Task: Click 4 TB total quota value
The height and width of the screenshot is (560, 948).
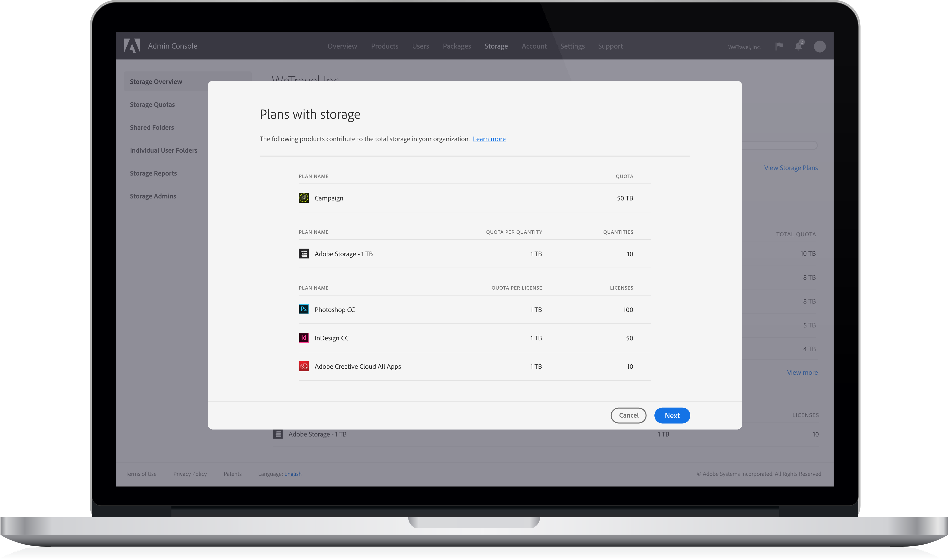Action: coord(809,349)
